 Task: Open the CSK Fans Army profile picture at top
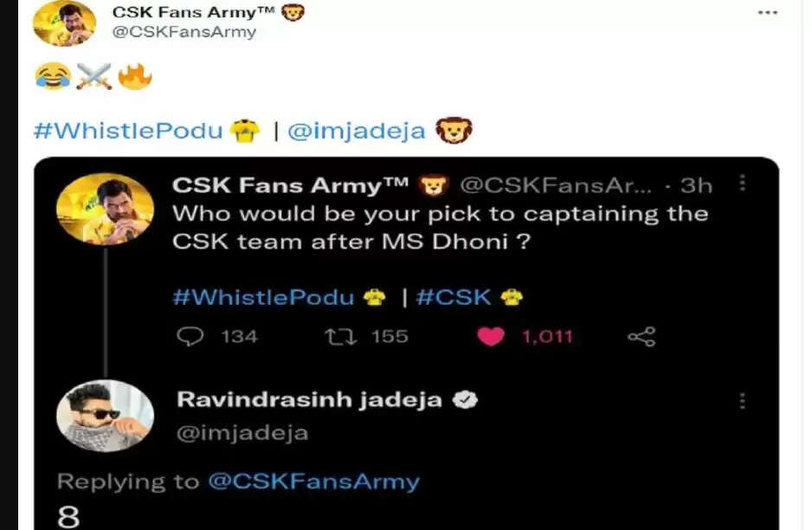point(64,23)
